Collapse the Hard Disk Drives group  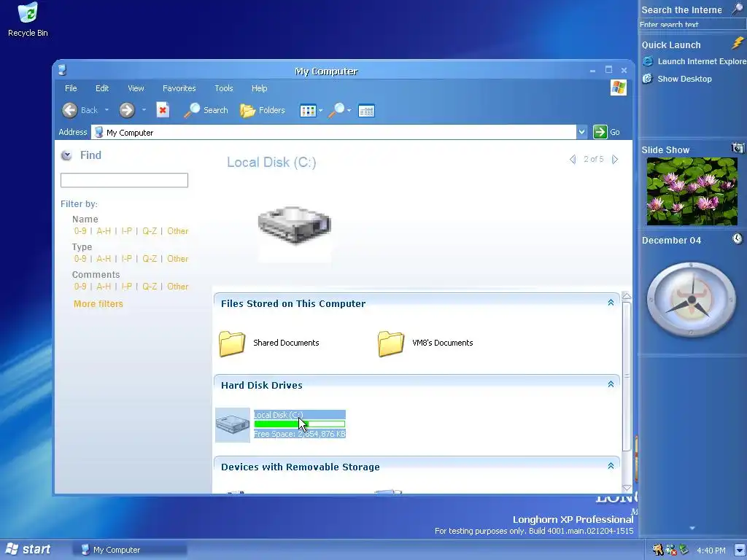tap(611, 384)
